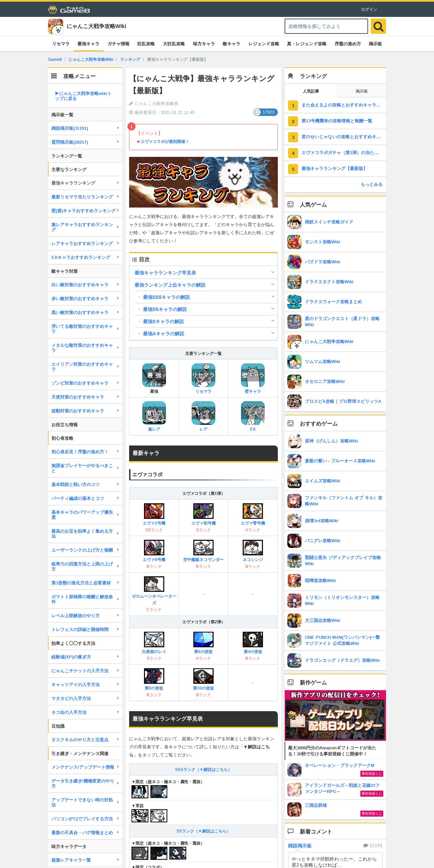Switch to the 人気記事 tab
Viewport: 434px width, 868px height.
tap(311, 91)
